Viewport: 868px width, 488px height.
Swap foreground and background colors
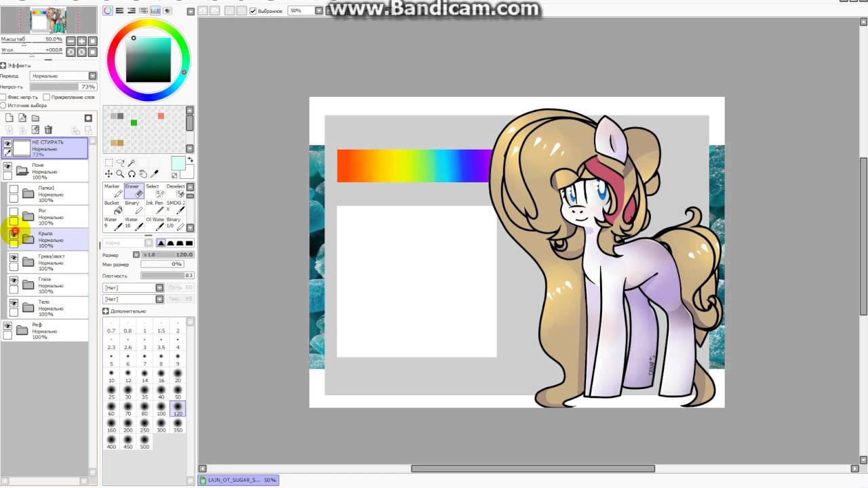191,160
